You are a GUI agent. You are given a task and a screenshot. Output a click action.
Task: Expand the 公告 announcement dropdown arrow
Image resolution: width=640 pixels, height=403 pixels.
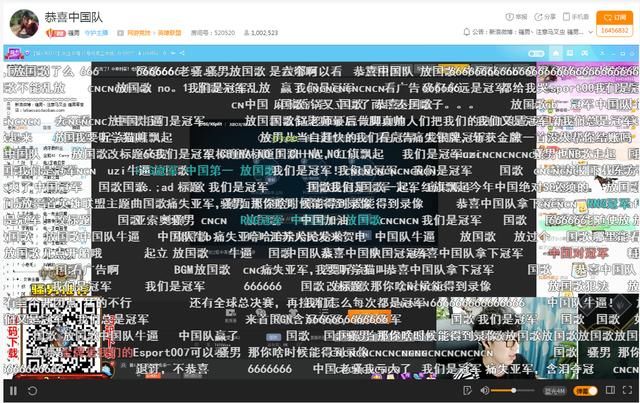(x=591, y=32)
